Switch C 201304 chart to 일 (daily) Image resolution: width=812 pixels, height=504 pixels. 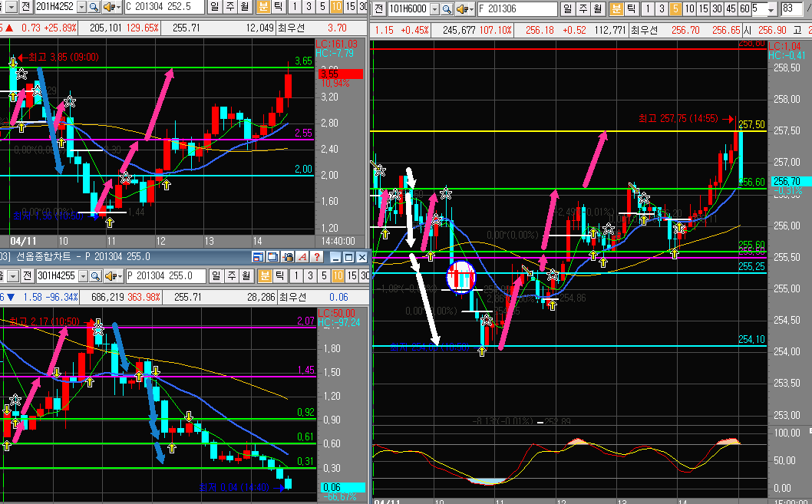[215, 7]
